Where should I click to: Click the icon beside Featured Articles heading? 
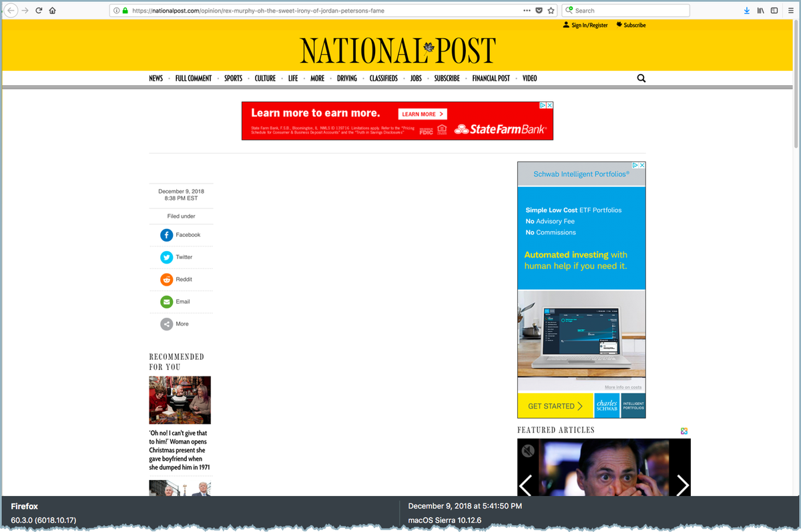point(684,431)
